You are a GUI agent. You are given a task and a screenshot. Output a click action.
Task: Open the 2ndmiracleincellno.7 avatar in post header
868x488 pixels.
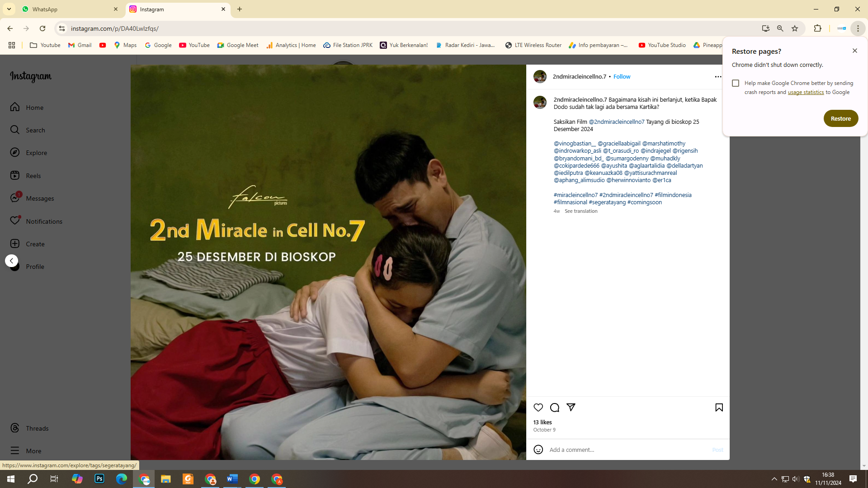[540, 77]
